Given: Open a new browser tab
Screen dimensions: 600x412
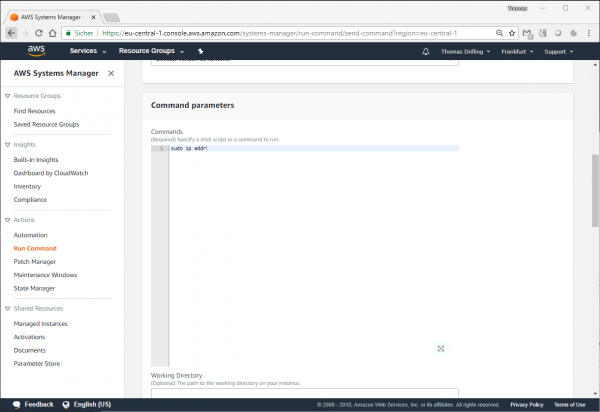Looking at the screenshot, I should point(111,17).
